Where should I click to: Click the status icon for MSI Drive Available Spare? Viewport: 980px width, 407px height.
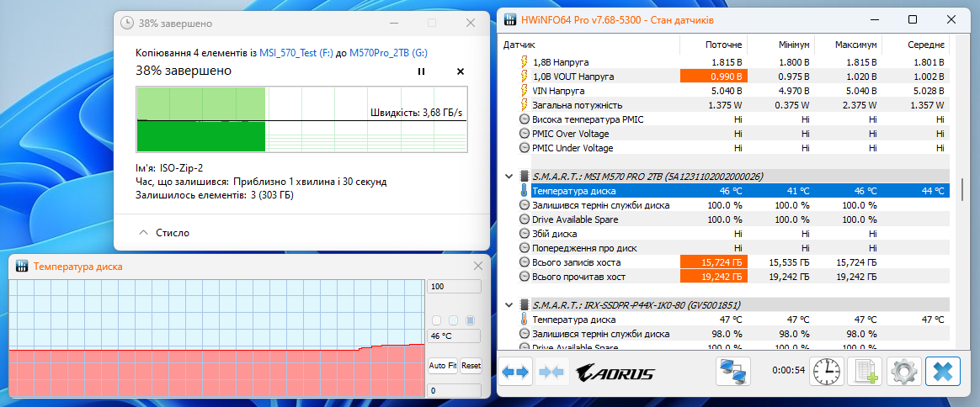click(x=525, y=219)
